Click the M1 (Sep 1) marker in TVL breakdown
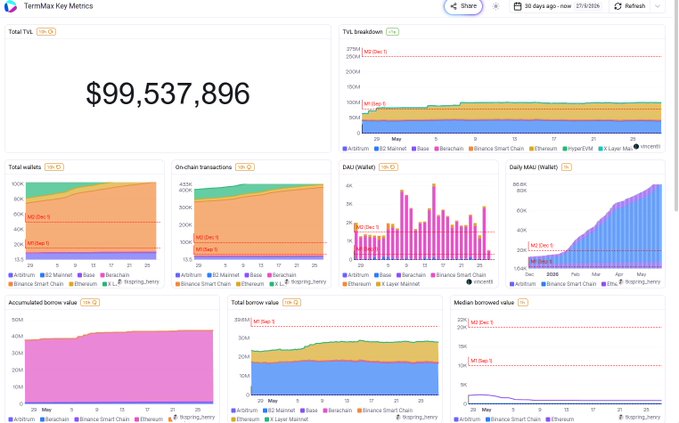Image resolution: width=679 pixels, height=423 pixels. click(x=375, y=104)
